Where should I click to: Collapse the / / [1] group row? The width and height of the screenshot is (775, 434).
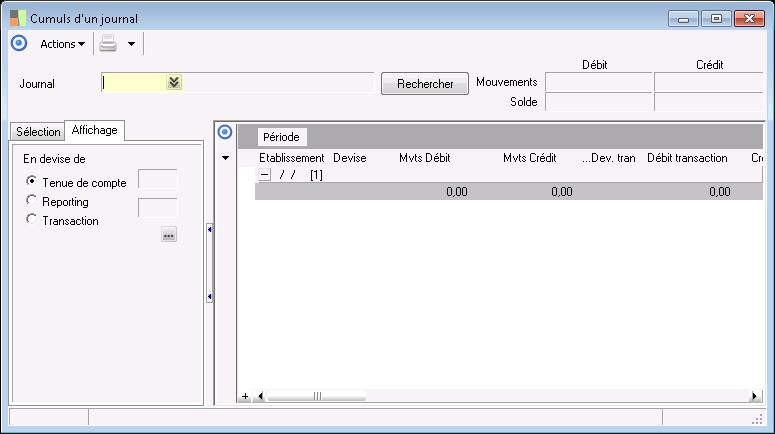265,174
